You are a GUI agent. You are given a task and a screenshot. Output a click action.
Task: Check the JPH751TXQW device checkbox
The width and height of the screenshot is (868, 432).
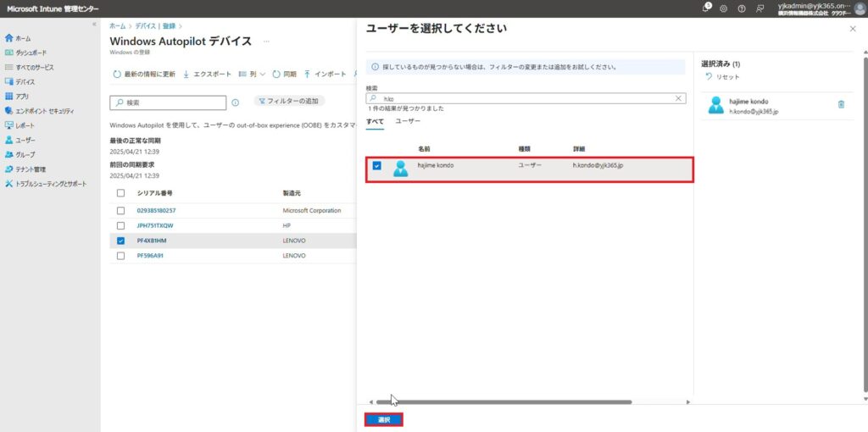[x=120, y=225]
